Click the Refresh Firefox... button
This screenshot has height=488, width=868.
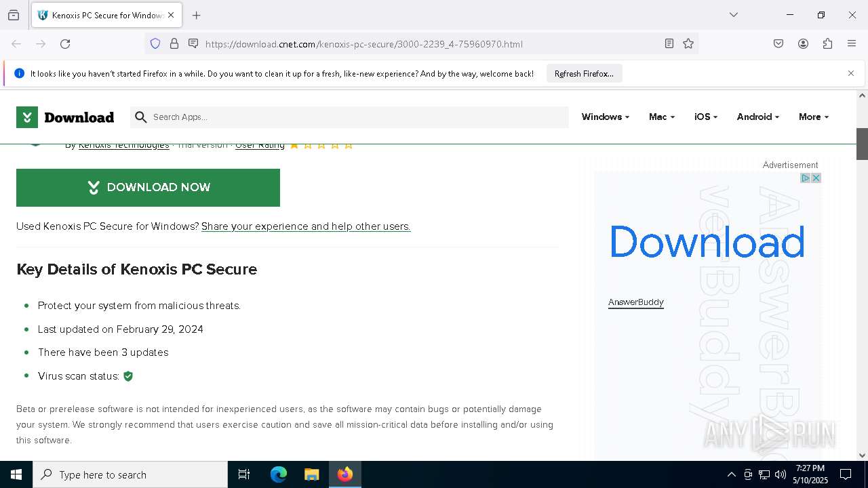[584, 74]
